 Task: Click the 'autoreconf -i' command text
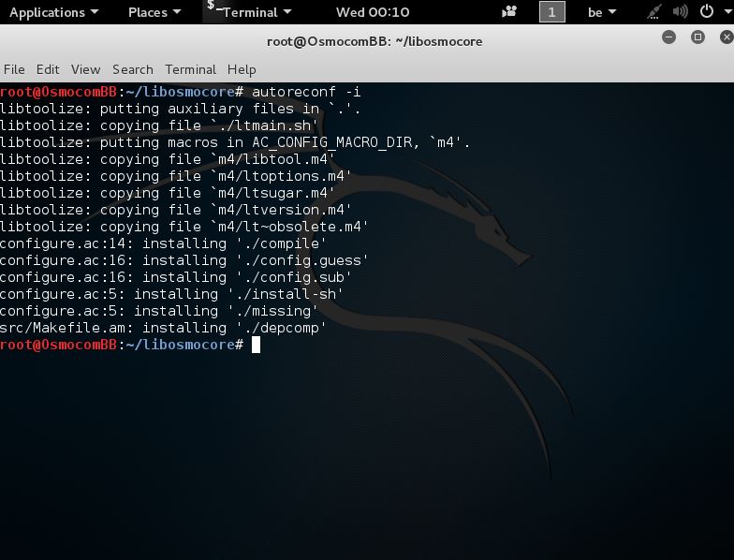pyautogui.click(x=306, y=92)
